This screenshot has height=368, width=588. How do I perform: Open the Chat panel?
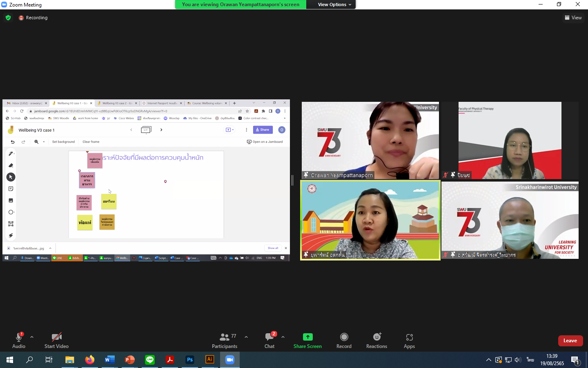(x=269, y=340)
